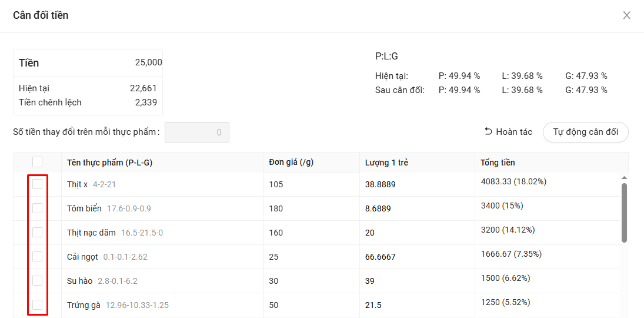
Task: Click the Tổng tiền column header
Action: pyautogui.click(x=498, y=163)
